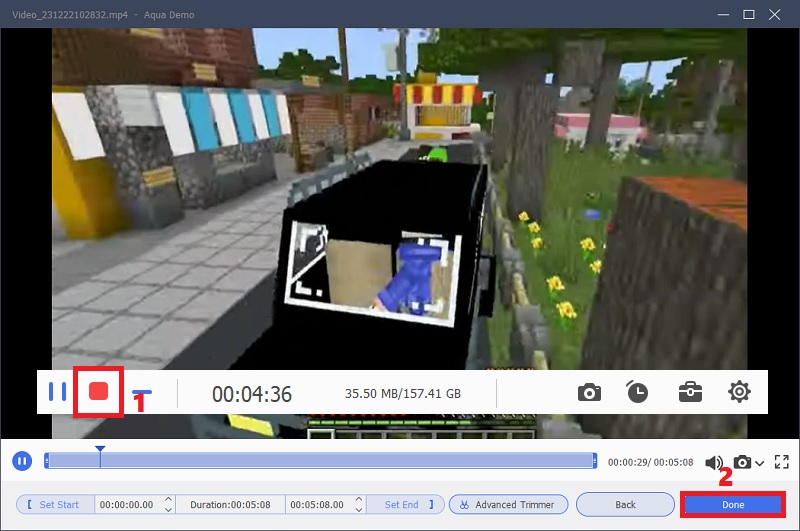Pause the video preview playback
The image size is (800, 531).
[x=22, y=461]
